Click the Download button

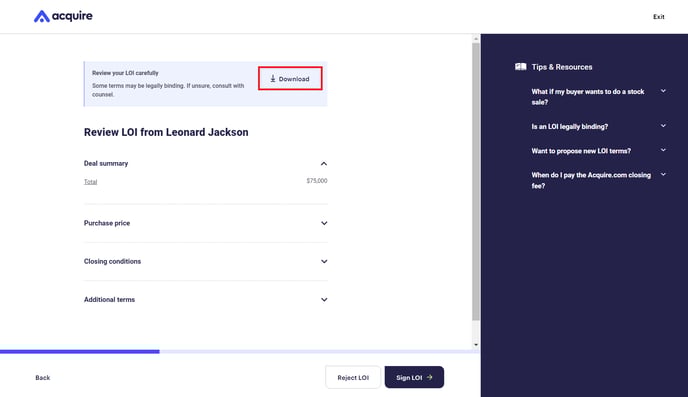(x=290, y=79)
